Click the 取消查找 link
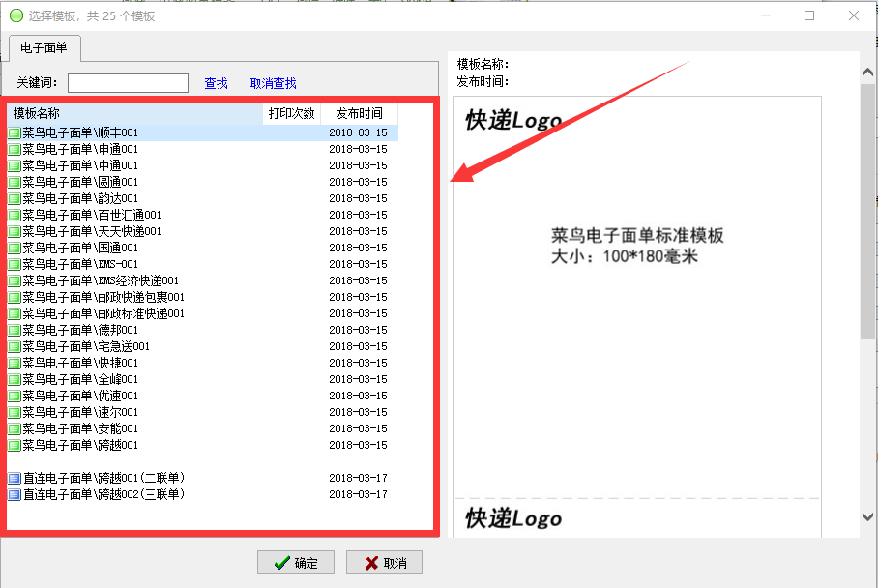 tap(274, 83)
